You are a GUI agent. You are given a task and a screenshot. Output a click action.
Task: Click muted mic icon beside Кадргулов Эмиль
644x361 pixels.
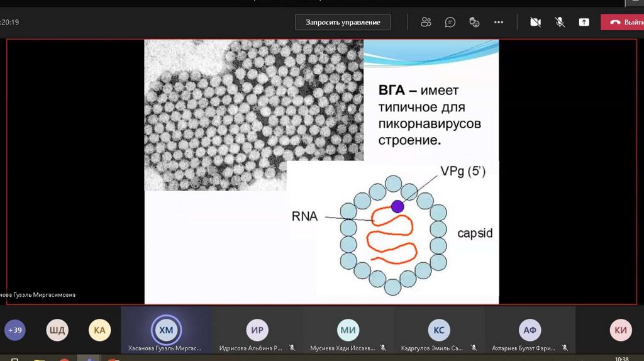[x=474, y=348]
